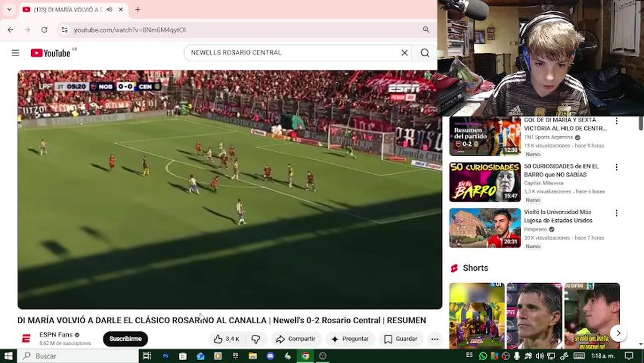Open options menu for GOL DE DI MARÍA video
The height and width of the screenshot is (363, 644).
[616, 121]
